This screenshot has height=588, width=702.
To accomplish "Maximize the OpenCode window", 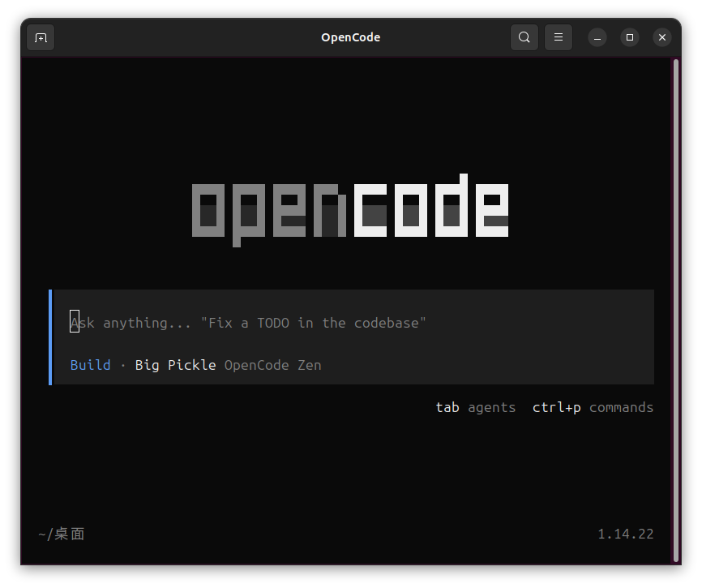I will pos(630,37).
